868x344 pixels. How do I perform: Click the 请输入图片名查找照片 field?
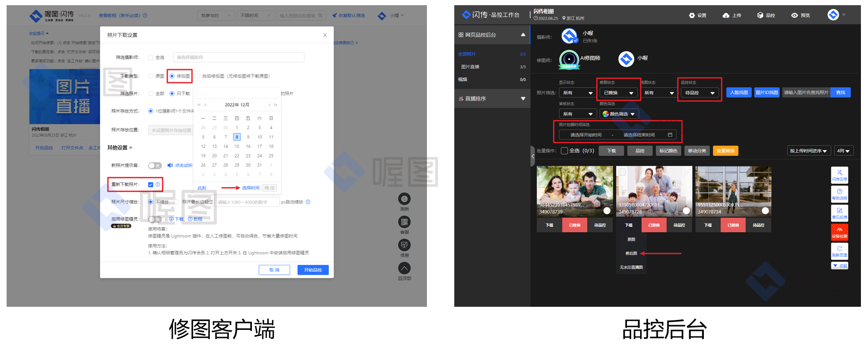(807, 92)
